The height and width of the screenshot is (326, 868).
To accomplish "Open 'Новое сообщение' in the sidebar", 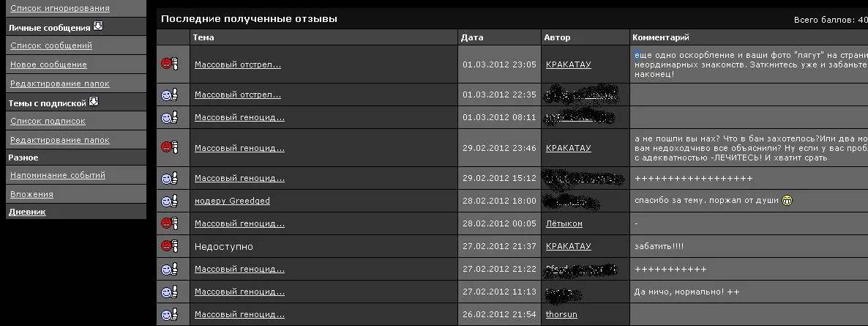I will point(48,64).
